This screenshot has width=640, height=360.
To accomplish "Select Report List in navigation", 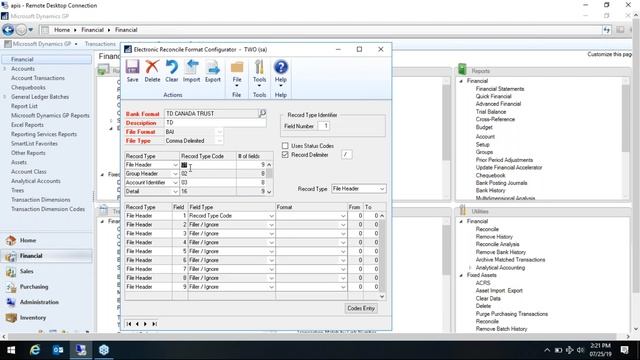I will click(x=24, y=106).
